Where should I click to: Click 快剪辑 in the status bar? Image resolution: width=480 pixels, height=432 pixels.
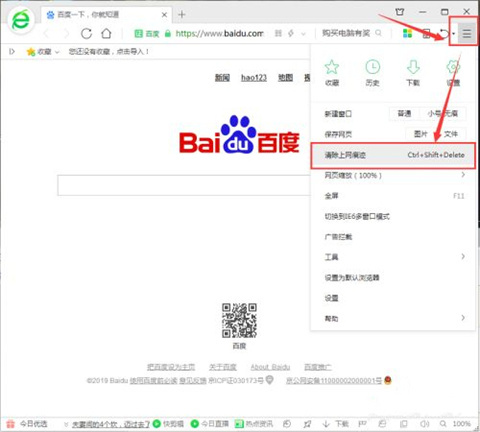(x=168, y=424)
